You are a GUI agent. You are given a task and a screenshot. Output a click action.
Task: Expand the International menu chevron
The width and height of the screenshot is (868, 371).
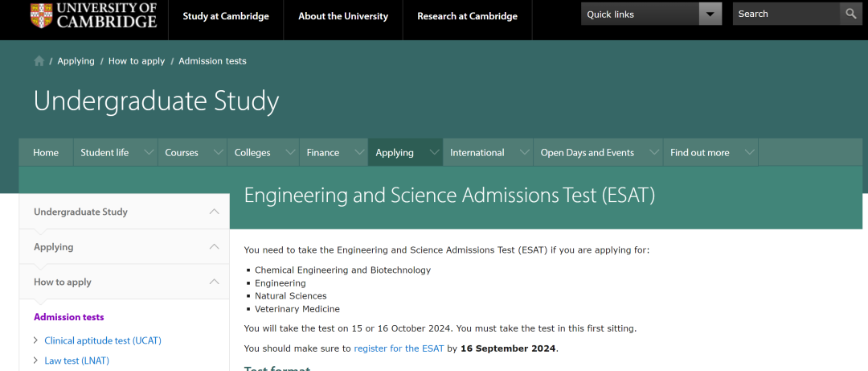[524, 152]
